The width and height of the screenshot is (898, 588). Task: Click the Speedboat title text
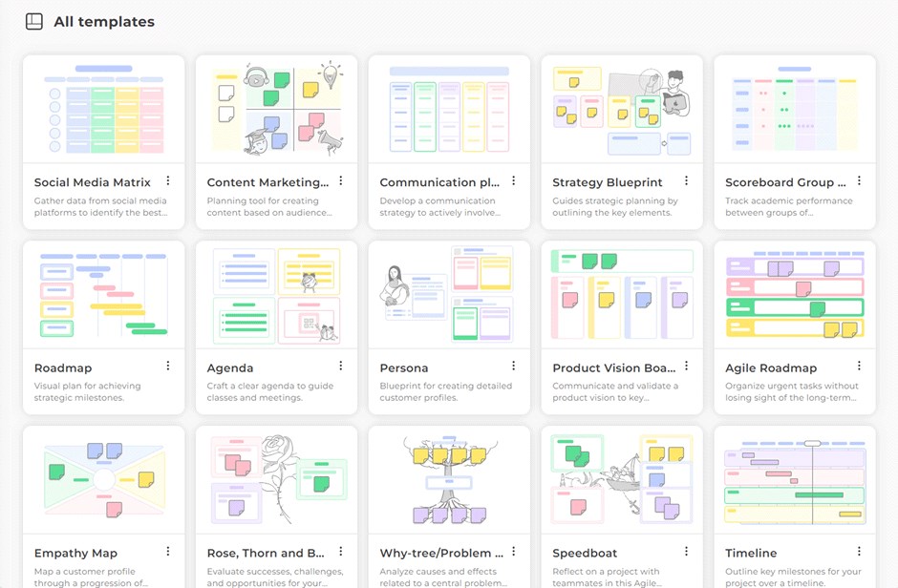click(585, 553)
